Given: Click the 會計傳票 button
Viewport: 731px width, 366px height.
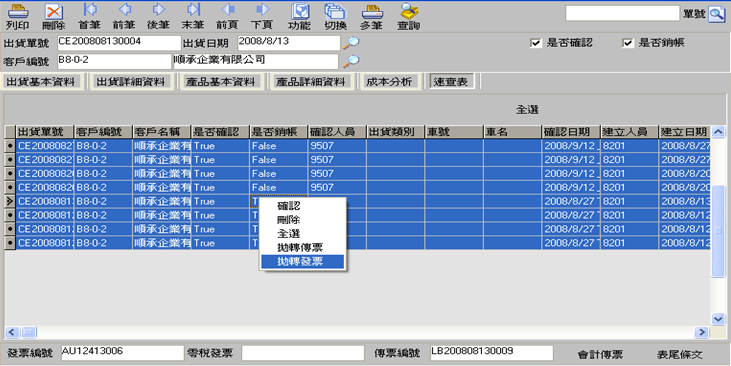Looking at the screenshot, I should tap(600, 355).
